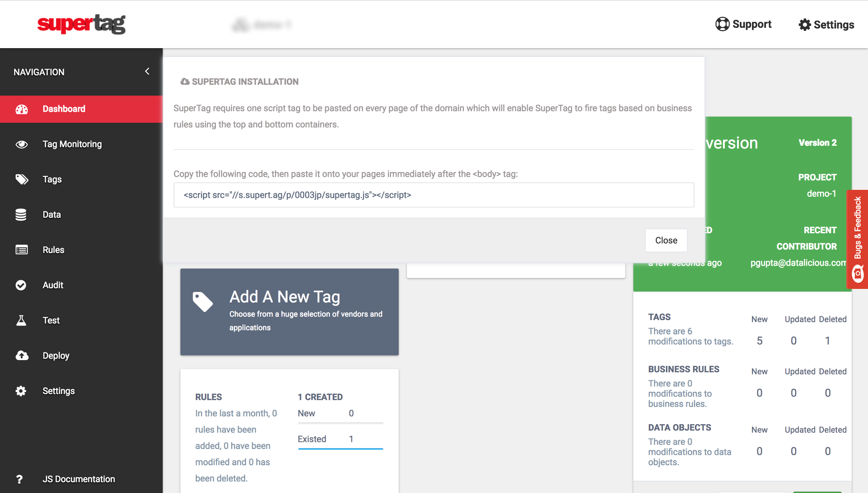Open the Bugs & Feedback side tab
This screenshot has width=868, height=493.
(857, 240)
